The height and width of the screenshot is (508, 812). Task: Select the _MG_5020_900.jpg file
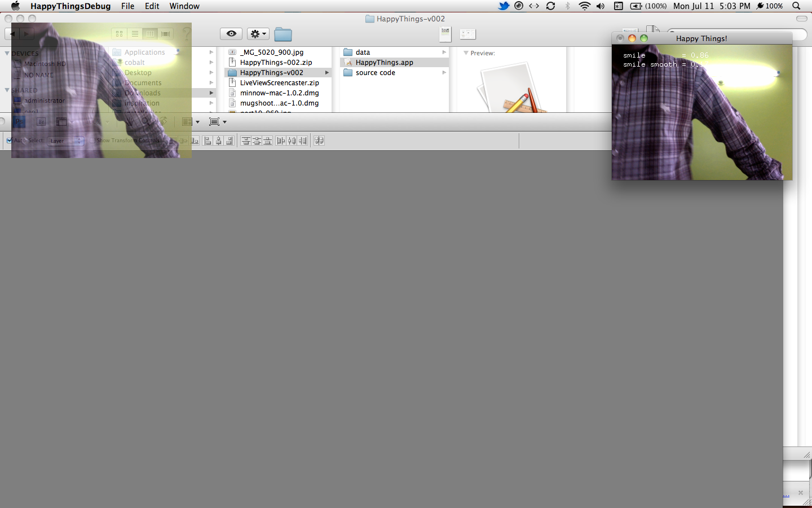[278, 52]
